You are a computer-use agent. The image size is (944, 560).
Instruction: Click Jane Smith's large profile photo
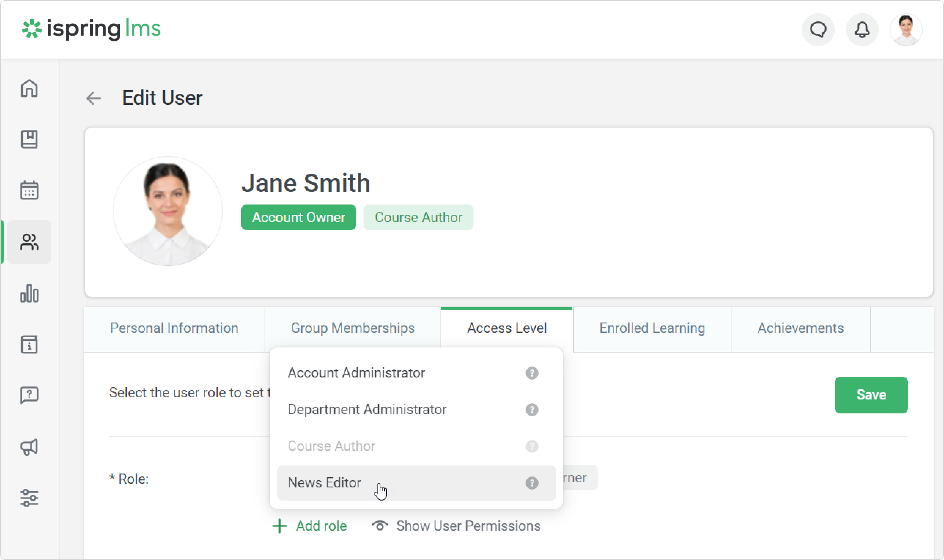point(167,211)
